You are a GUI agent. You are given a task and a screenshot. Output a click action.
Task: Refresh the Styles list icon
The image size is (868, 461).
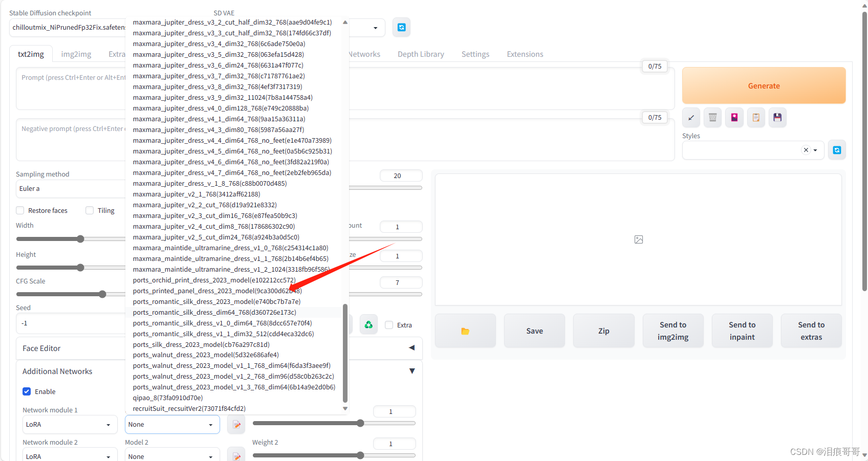[837, 150]
